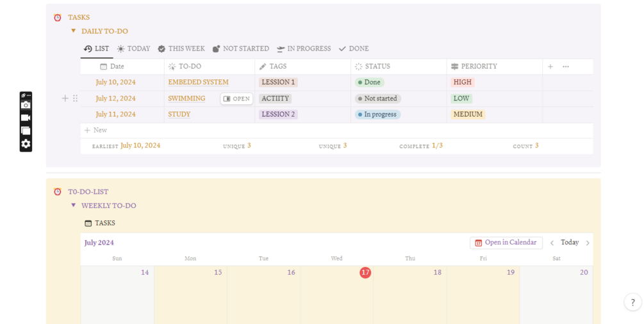Image resolution: width=644 pixels, height=324 pixels.
Task: Click the OPEN button on SWIMMING row
Action: pos(236,99)
